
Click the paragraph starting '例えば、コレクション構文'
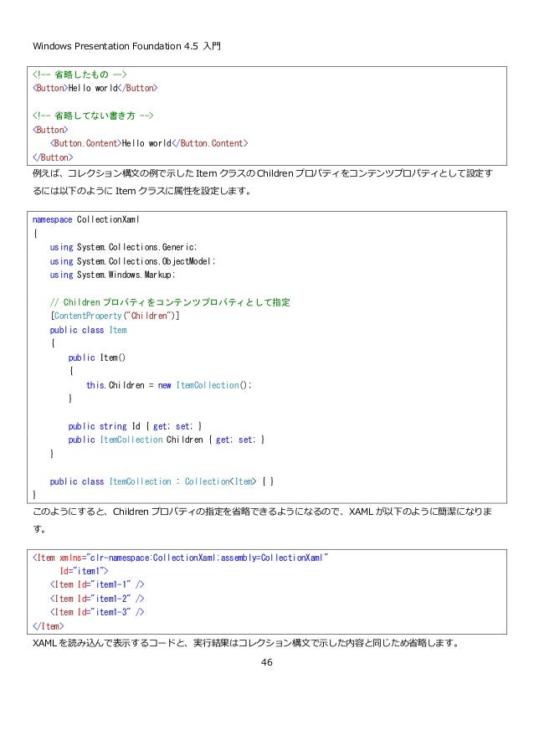[x=263, y=182]
